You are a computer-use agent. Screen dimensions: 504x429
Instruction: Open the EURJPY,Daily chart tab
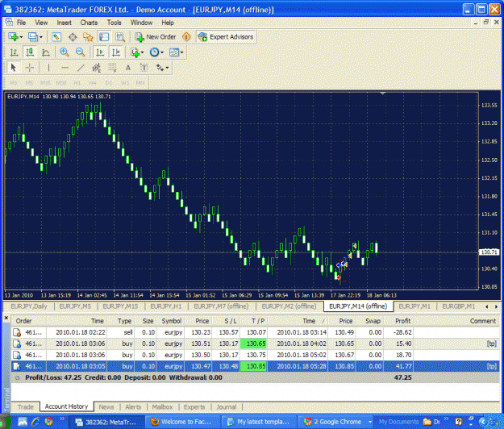click(29, 306)
